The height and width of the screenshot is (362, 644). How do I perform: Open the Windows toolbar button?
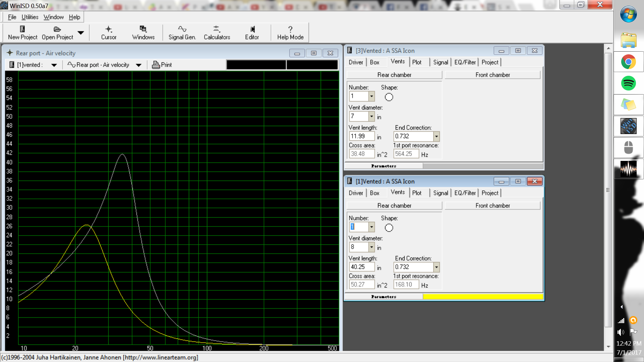pos(143,33)
